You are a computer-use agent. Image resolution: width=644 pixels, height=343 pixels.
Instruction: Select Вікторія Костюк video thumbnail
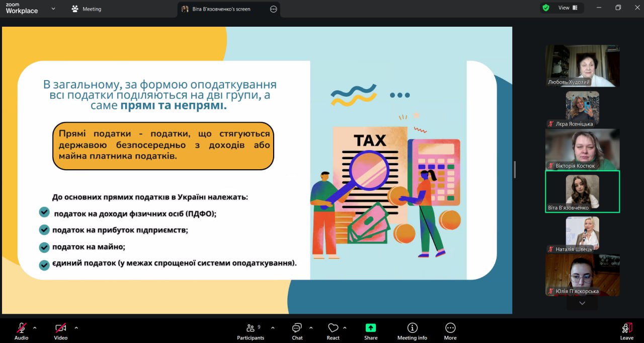(583, 149)
